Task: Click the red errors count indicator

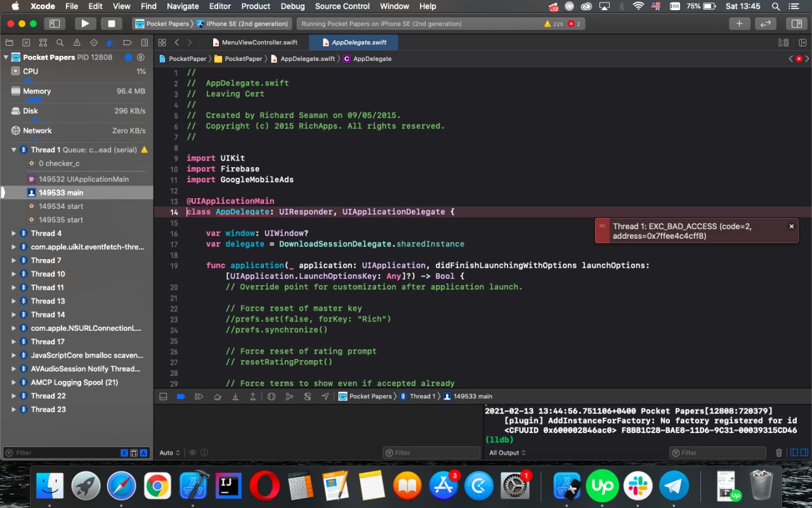Action: click(575, 24)
